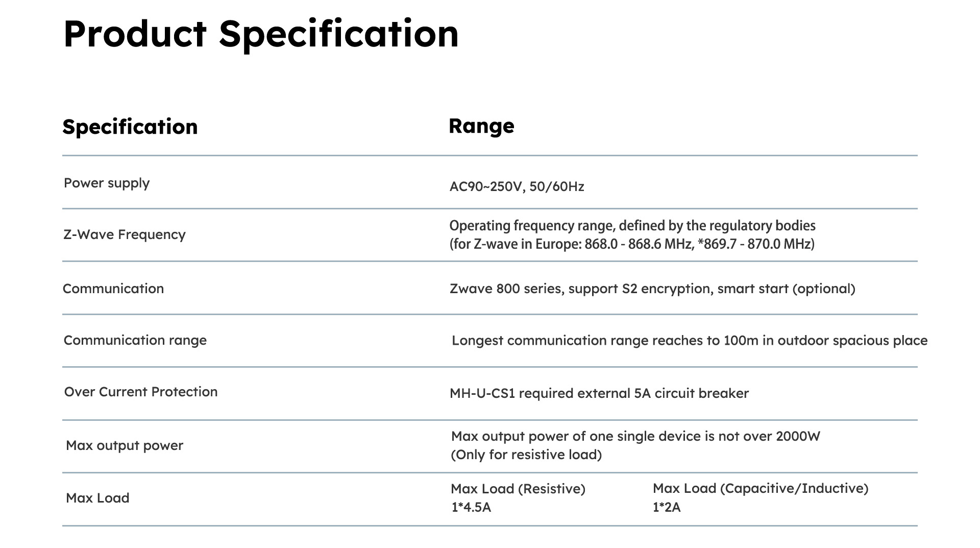Click the 100m outdoor communication range text
Image resolution: width=980 pixels, height=548 pixels.
pyautogui.click(x=690, y=341)
